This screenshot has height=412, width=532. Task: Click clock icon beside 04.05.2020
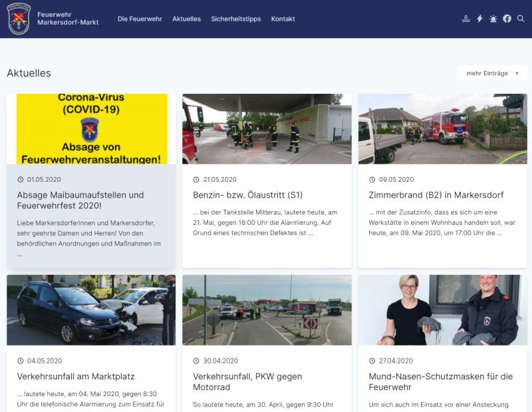pyautogui.click(x=21, y=361)
